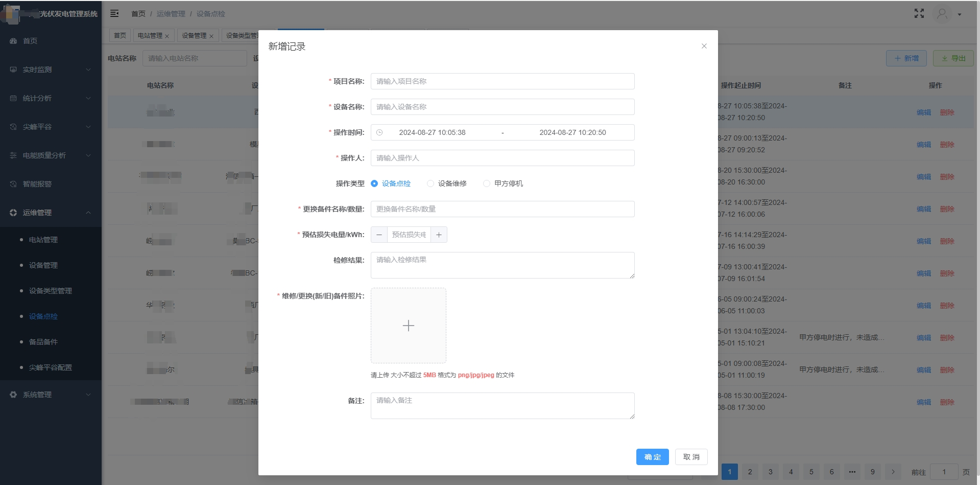Go to page 2 in pagination
This screenshot has width=980, height=485.
(x=750, y=472)
